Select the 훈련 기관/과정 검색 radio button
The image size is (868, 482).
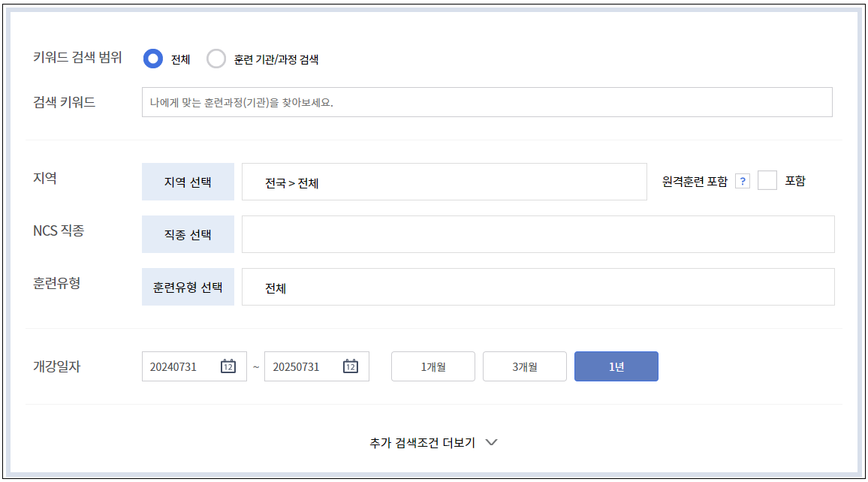[216, 59]
